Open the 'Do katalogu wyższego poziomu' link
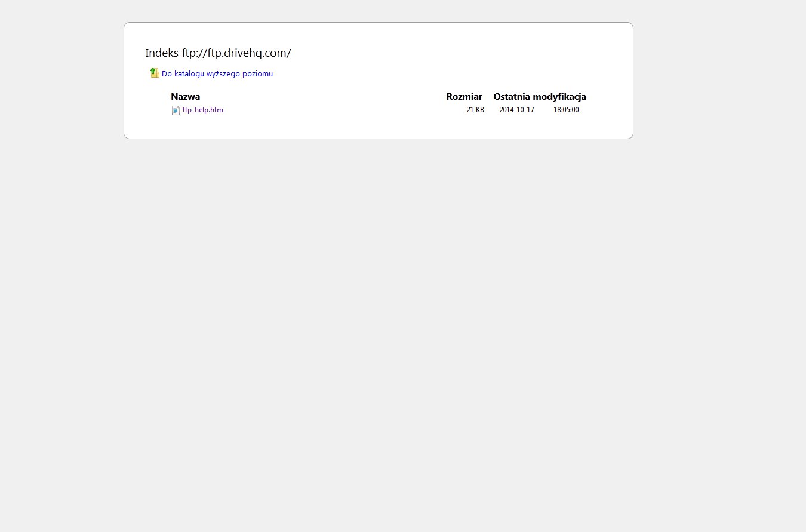 point(217,74)
